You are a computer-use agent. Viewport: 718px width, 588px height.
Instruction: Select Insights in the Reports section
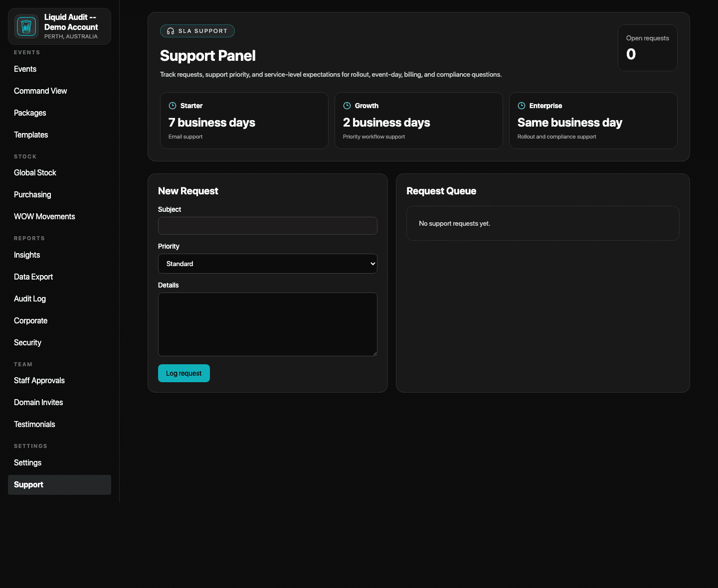[x=59, y=255]
